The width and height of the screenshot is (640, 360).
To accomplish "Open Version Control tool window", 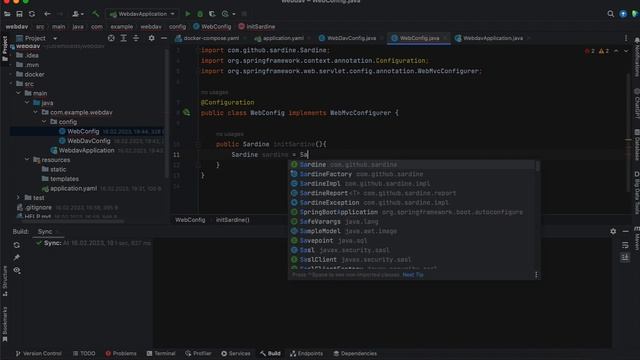I will [x=39, y=353].
